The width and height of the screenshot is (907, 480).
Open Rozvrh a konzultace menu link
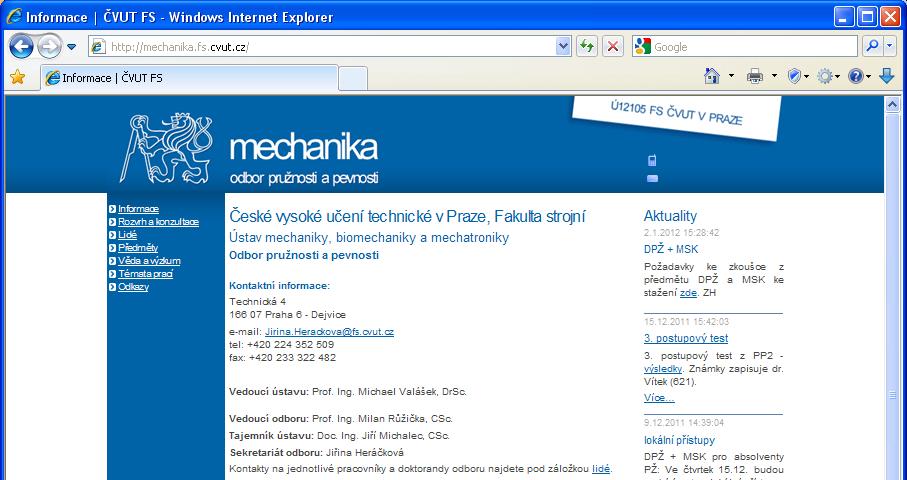tap(158, 221)
